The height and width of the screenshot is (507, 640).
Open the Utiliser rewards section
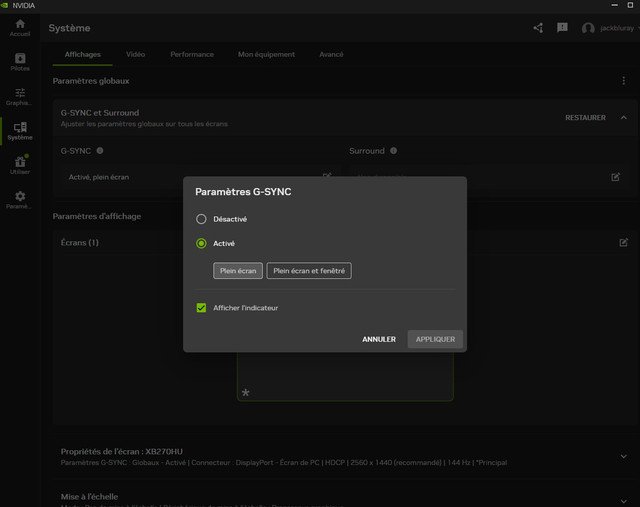[20, 165]
